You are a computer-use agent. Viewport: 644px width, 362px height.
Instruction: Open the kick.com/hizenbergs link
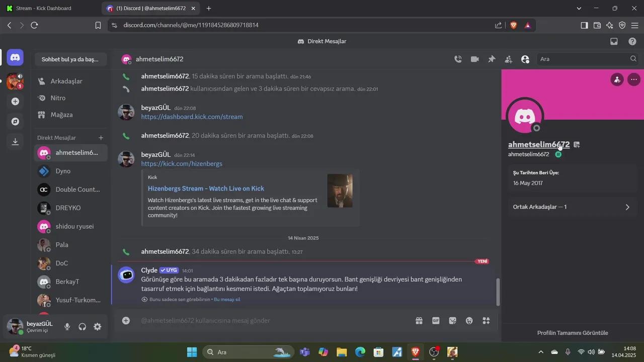click(182, 164)
